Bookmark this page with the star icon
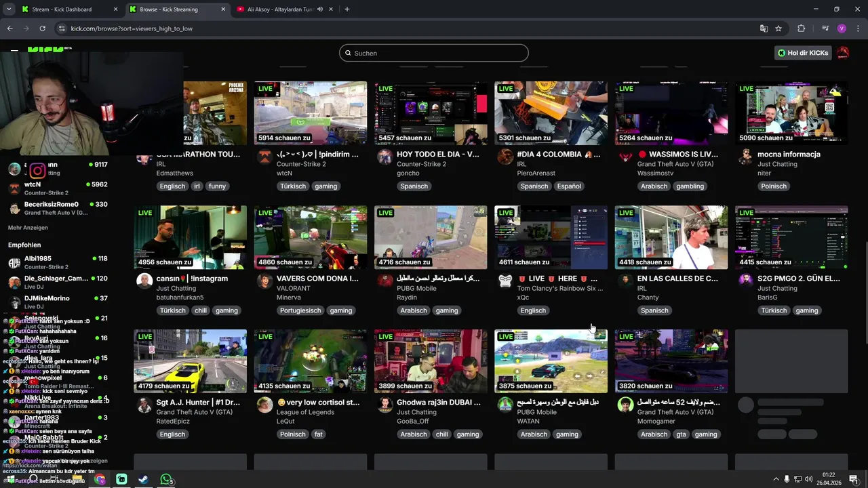Screen dimensions: 868x488 778,28
